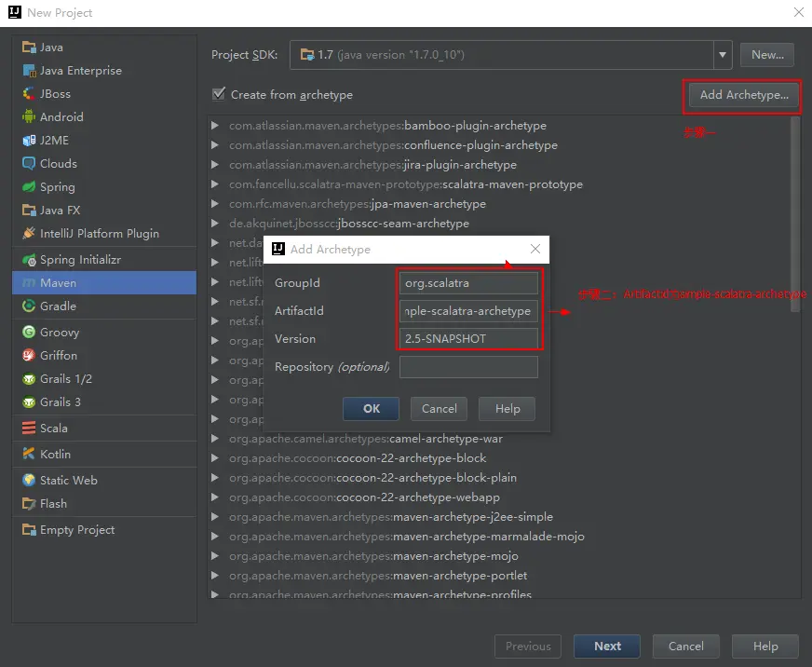The width and height of the screenshot is (812, 667).
Task: Expand jira-plugin-archetype entry
Action: click(214, 165)
